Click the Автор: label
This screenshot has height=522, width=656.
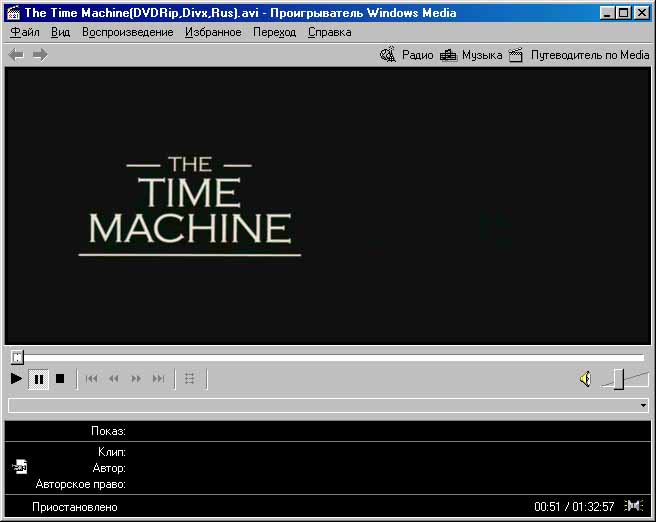click(x=109, y=468)
